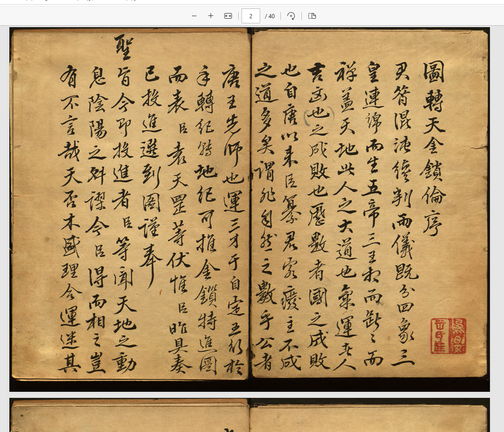Click the gray margin left of the document
504x432 pixels.
click(x=4, y=210)
